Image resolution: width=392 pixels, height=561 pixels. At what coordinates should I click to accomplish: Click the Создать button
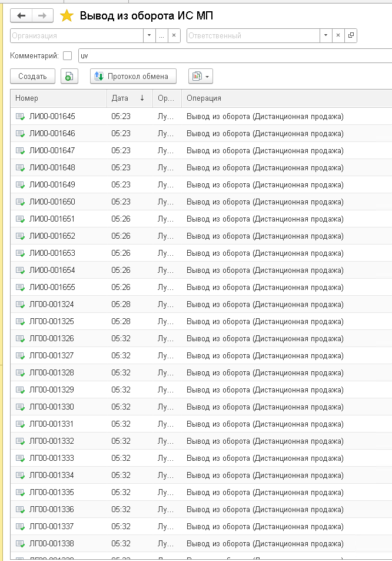click(32, 76)
